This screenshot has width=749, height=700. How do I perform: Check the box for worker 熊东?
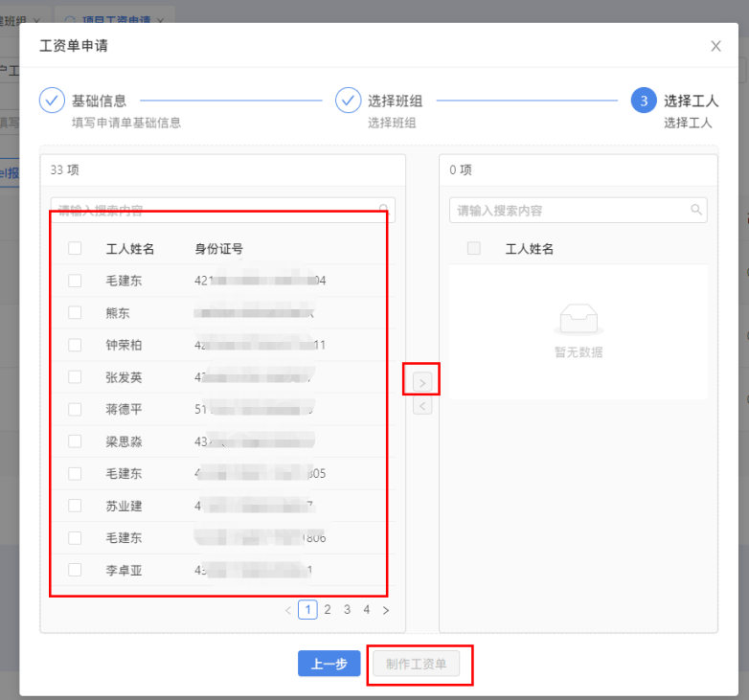75,313
